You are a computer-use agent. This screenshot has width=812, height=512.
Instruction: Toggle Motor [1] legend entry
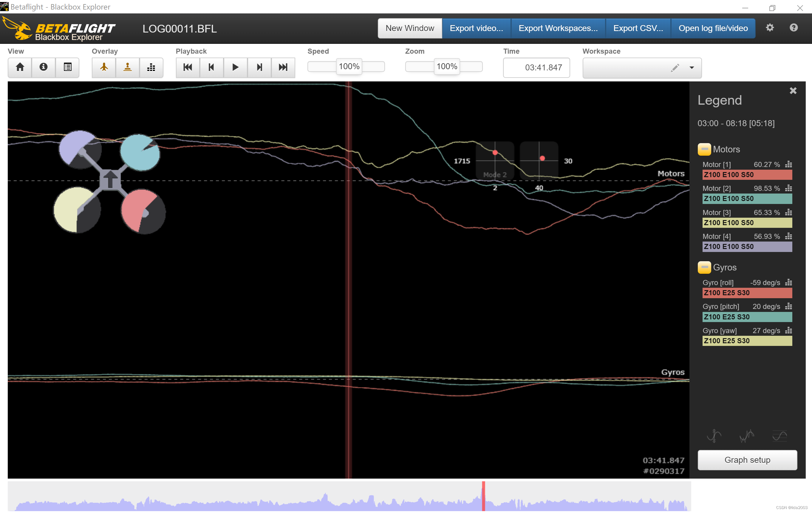[x=717, y=165]
